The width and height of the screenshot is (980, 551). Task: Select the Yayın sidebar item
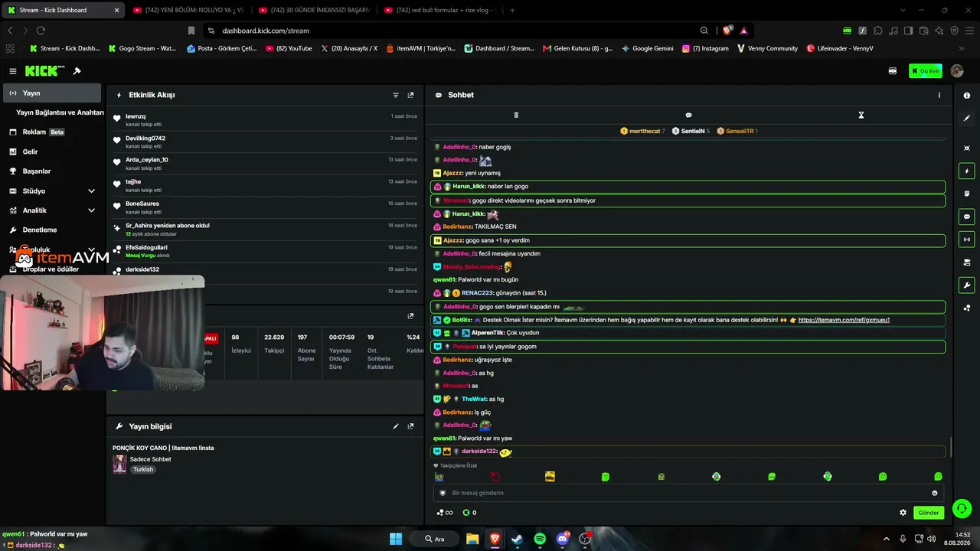51,93
